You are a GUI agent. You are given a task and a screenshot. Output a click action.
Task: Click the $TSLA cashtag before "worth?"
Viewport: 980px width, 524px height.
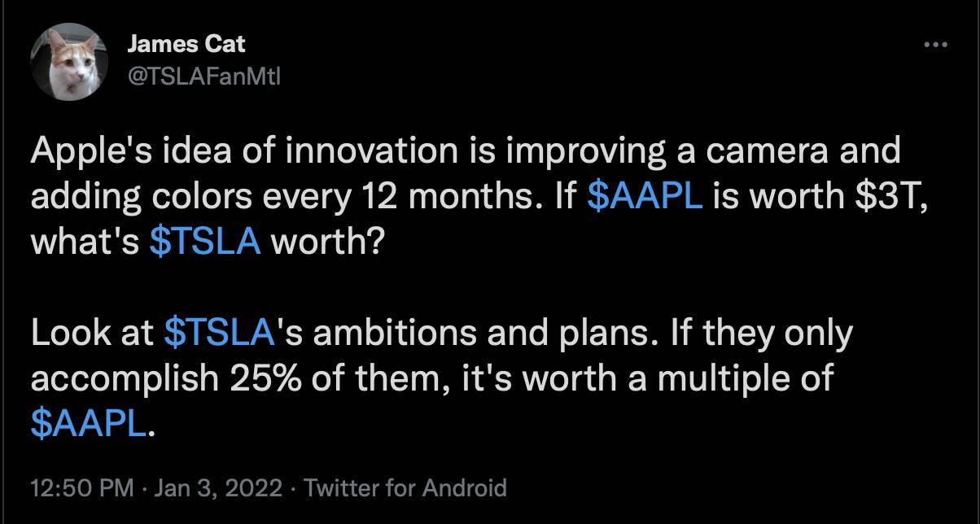tap(206, 243)
